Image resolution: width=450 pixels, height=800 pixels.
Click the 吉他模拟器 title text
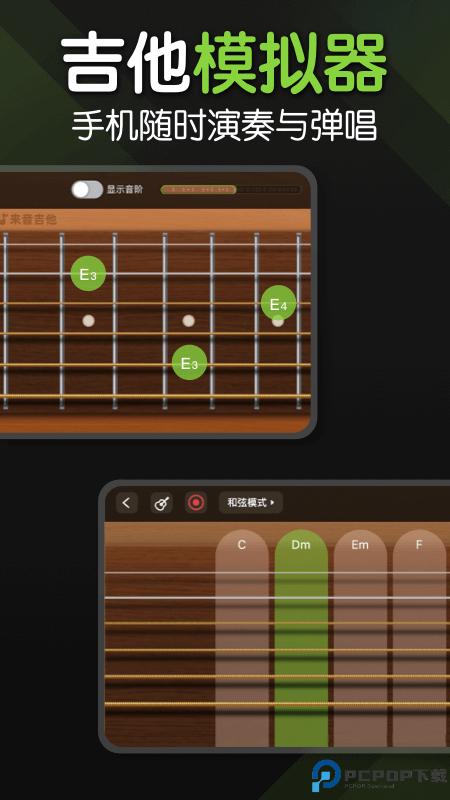(x=224, y=62)
